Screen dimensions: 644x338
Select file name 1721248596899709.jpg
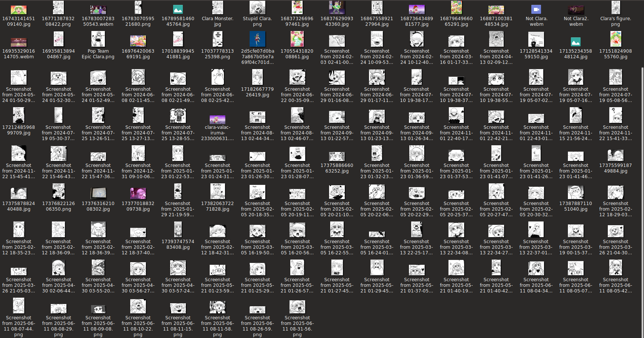click(19, 130)
